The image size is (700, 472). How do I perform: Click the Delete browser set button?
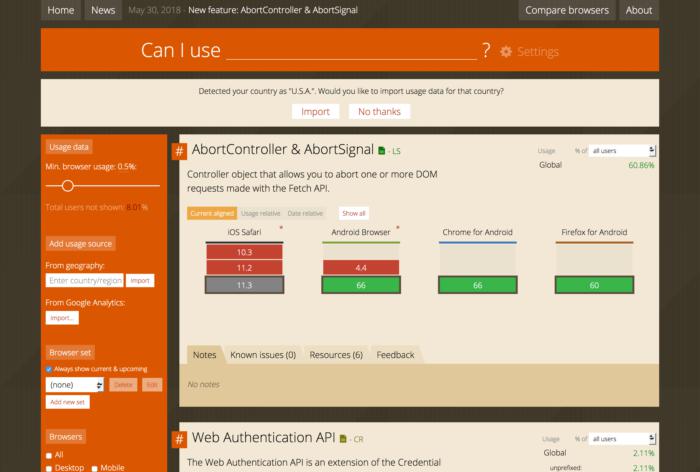point(123,384)
